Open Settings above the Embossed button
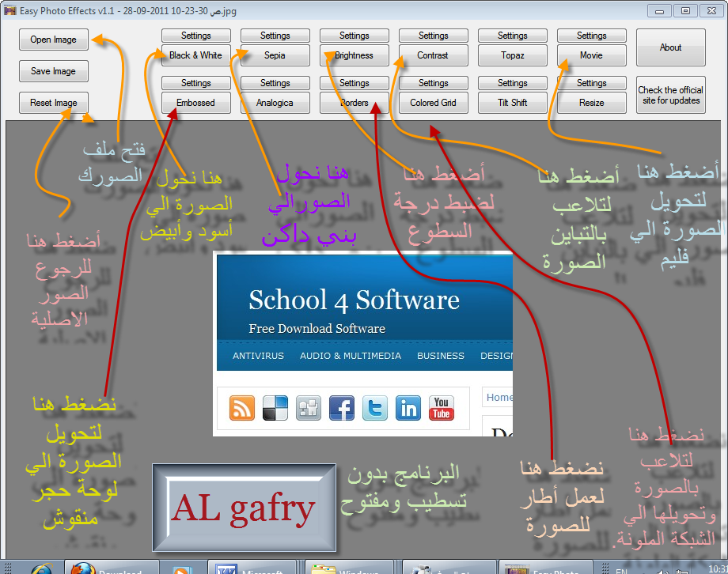This screenshot has width=728, height=574. pos(196,83)
